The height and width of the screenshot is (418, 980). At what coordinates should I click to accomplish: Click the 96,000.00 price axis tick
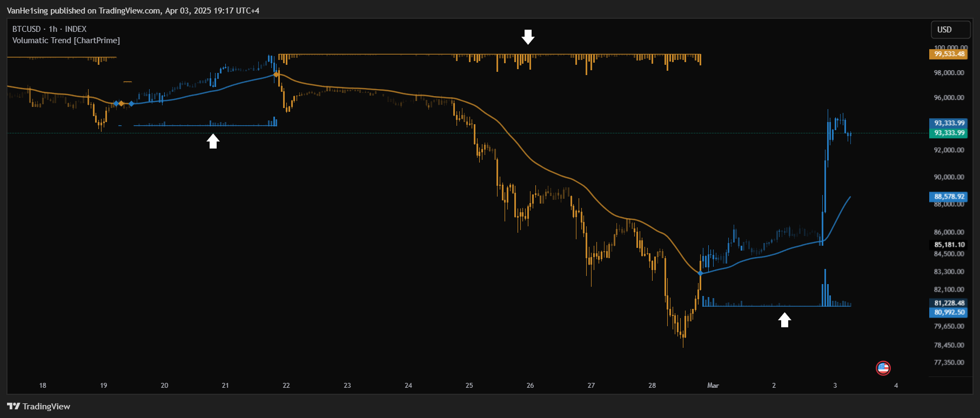[949, 98]
